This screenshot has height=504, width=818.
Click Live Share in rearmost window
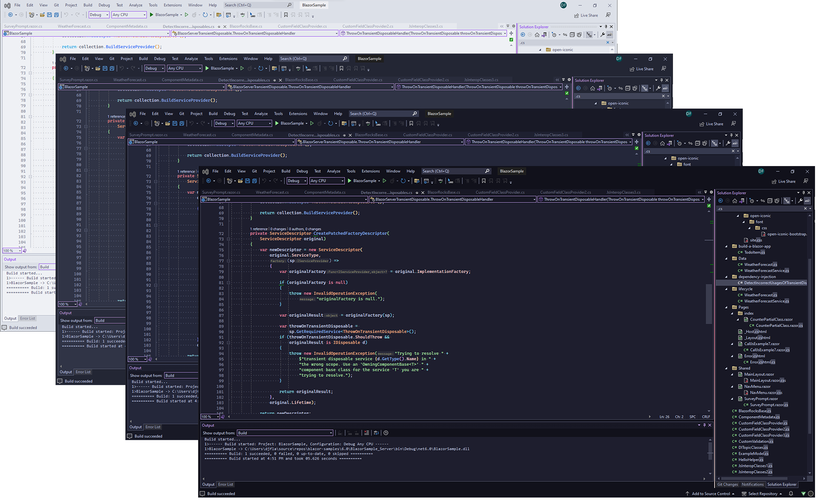[x=586, y=15]
